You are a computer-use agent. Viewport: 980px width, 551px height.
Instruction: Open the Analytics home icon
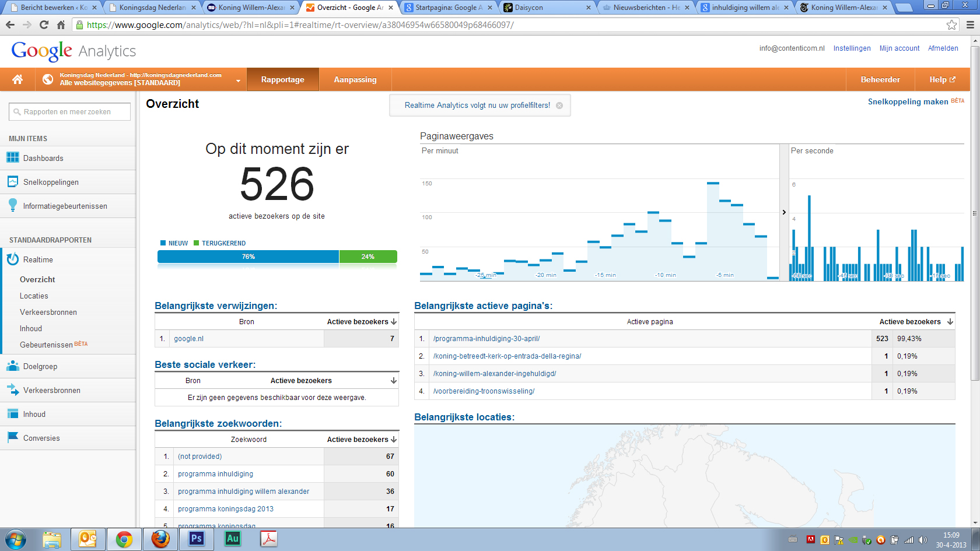pos(17,79)
